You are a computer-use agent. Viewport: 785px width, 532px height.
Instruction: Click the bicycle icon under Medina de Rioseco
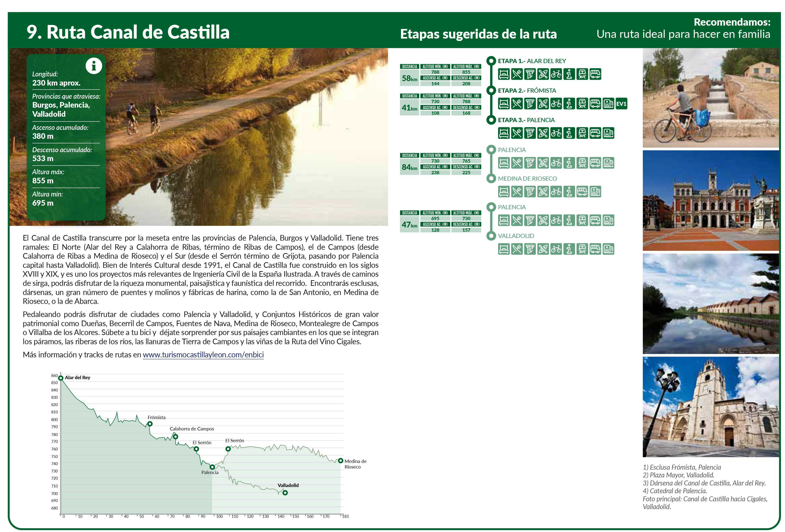[556, 192]
